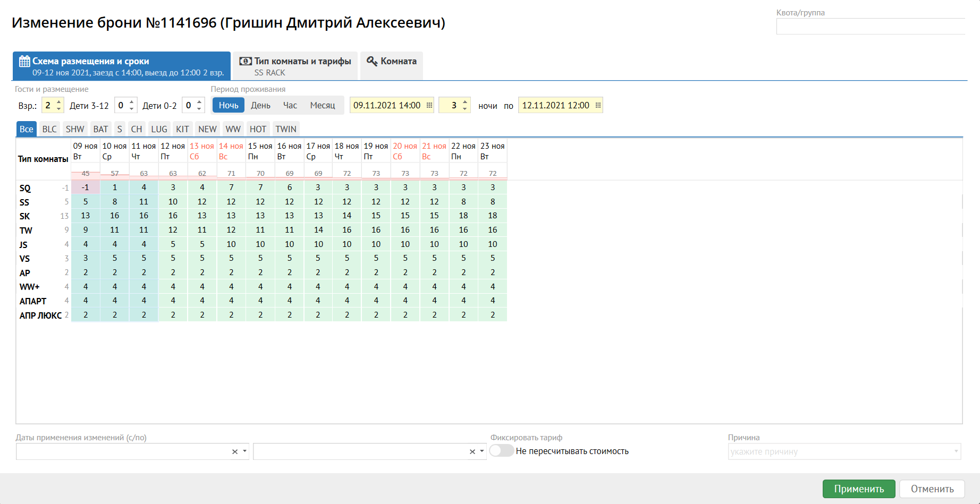Toggle Не пересчитывать стоимость switch
Screen dimensions: 980x504
click(x=501, y=451)
